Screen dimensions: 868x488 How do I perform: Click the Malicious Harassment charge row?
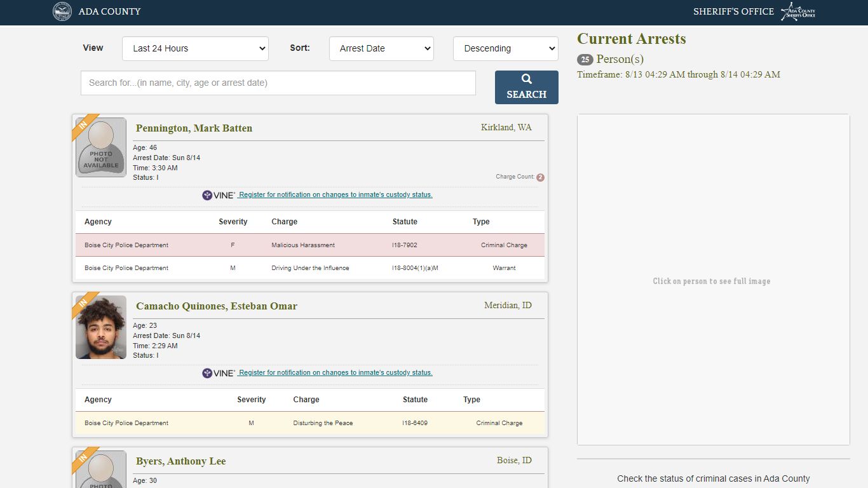310,245
